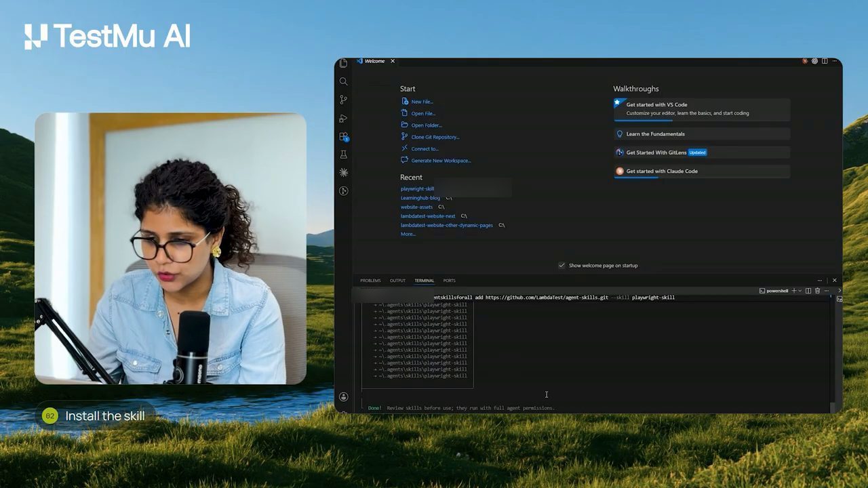868x488 pixels.
Task: Open the Open File link
Action: (418, 113)
